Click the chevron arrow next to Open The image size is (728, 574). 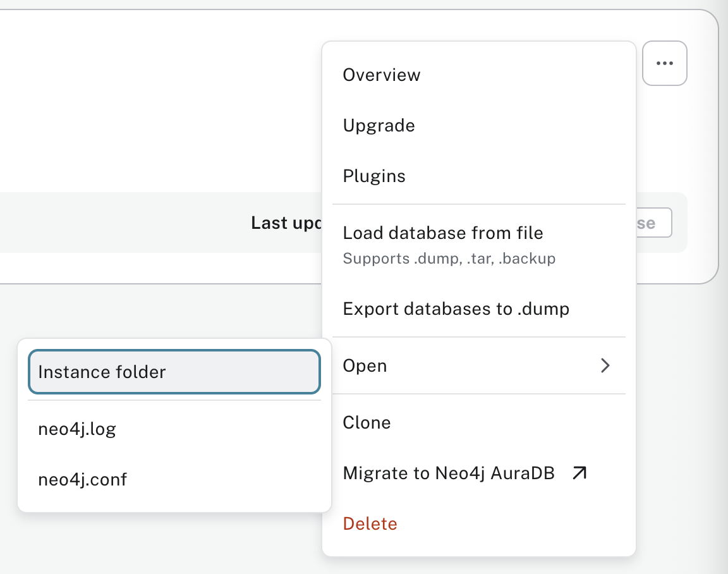tap(605, 365)
